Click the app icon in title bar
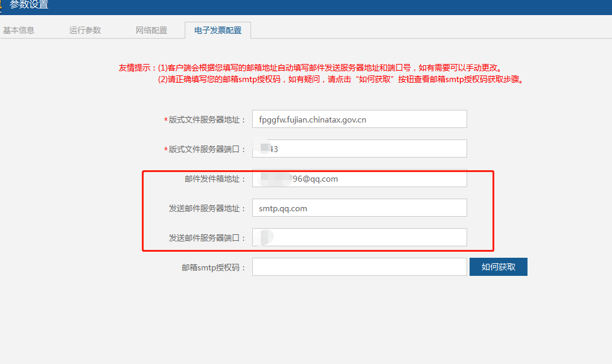 [x=2, y=5]
